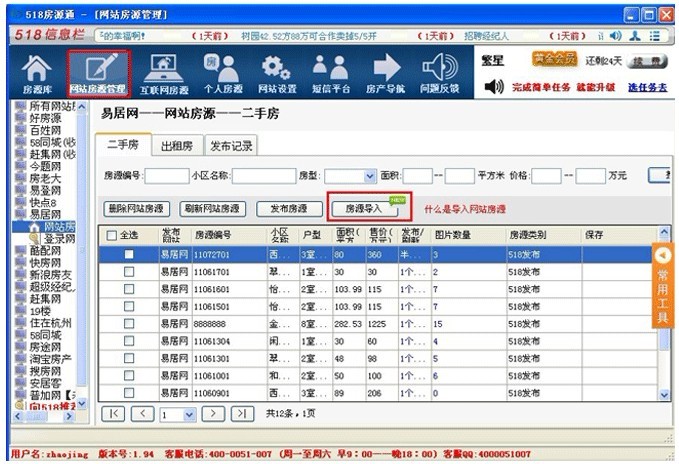
Task: Select 房途网 in the site tree
Action: [x=45, y=347]
